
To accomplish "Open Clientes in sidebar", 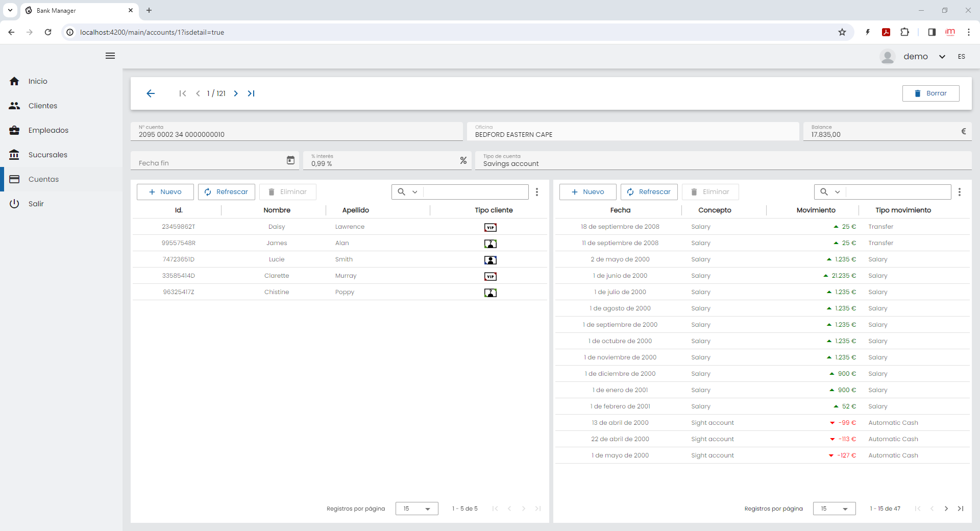I will [61, 106].
